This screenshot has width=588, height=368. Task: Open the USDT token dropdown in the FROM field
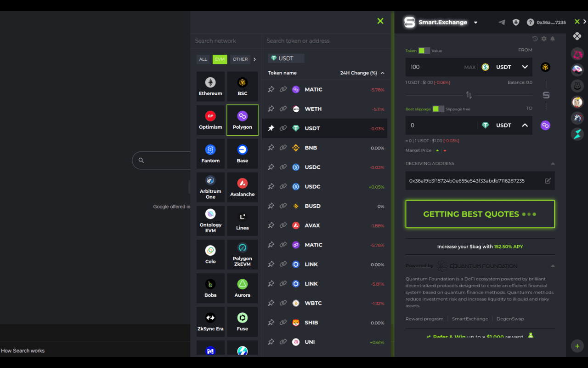point(525,67)
